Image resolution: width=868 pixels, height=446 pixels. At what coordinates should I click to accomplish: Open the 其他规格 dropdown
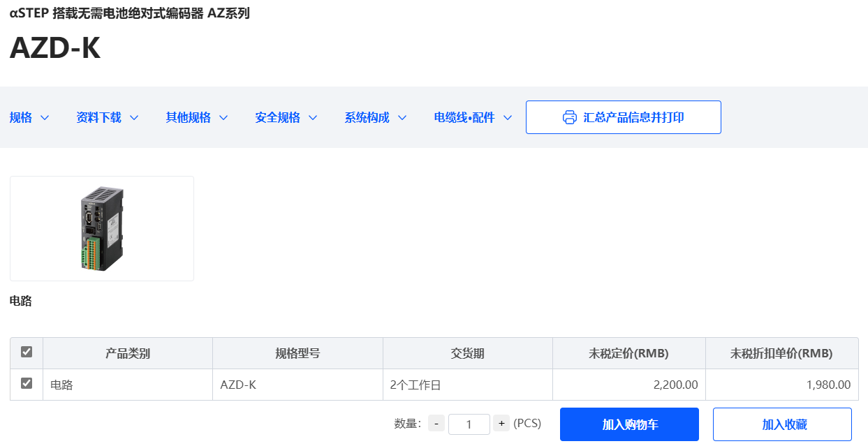tap(196, 117)
